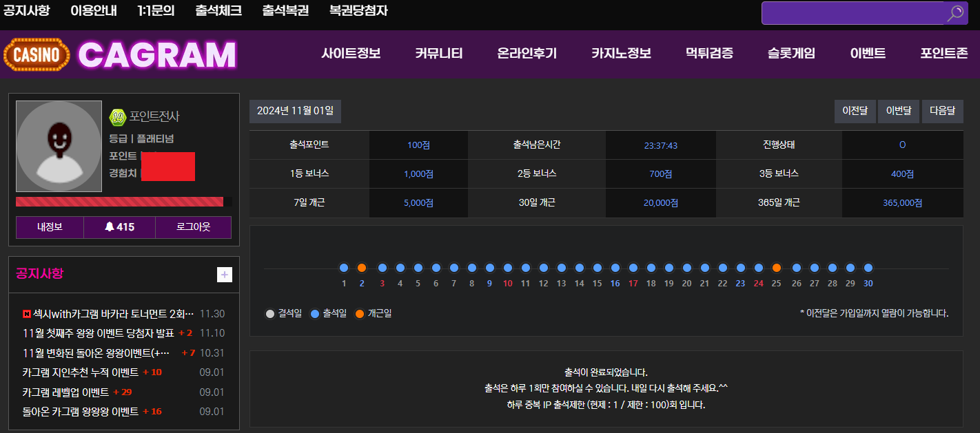Go to next month with 다음달
Image resolution: width=980 pixels, height=433 pixels.
942,111
